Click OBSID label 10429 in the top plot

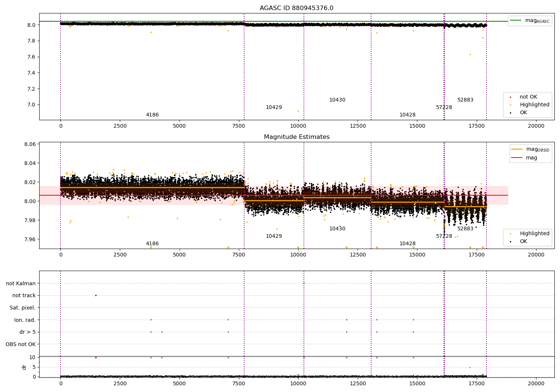click(x=274, y=108)
